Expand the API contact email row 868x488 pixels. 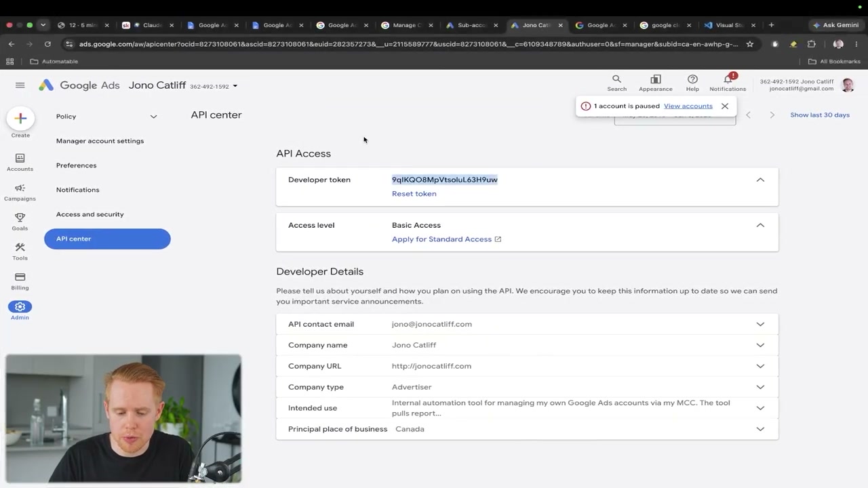pyautogui.click(x=760, y=324)
